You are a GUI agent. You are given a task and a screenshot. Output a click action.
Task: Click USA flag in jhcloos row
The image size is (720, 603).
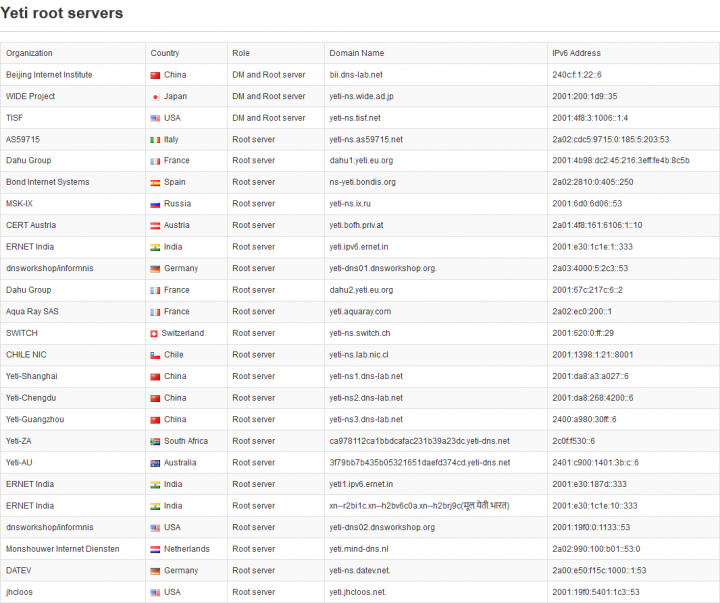pos(155,593)
